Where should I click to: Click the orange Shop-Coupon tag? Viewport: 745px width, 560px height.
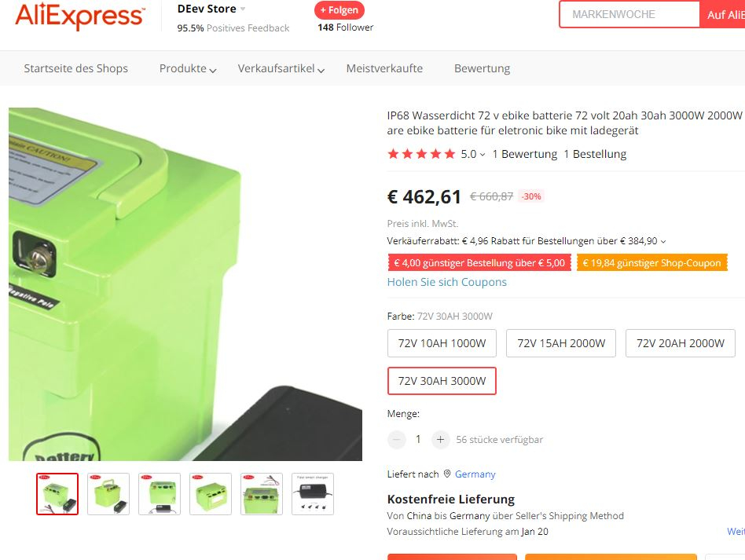click(652, 262)
